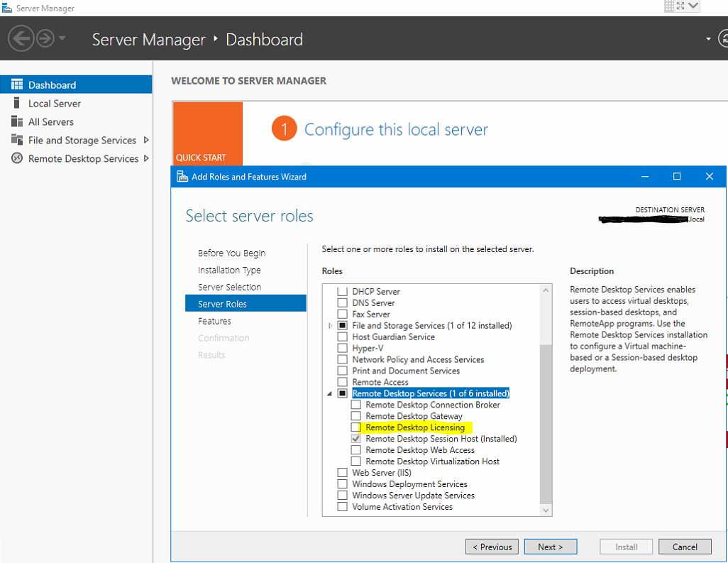This screenshot has height=563, width=728.
Task: Click the Dashboard grid icon in sidebar
Action: coord(17,84)
